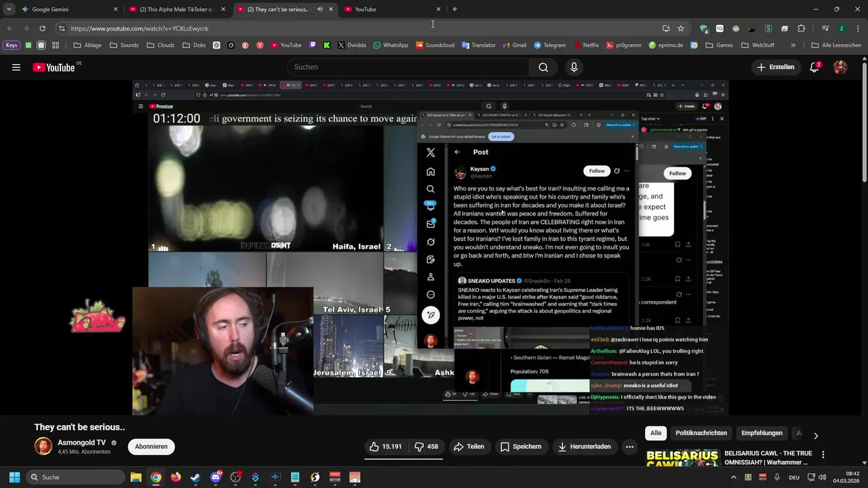Open the Netflix bookmark

point(586,45)
